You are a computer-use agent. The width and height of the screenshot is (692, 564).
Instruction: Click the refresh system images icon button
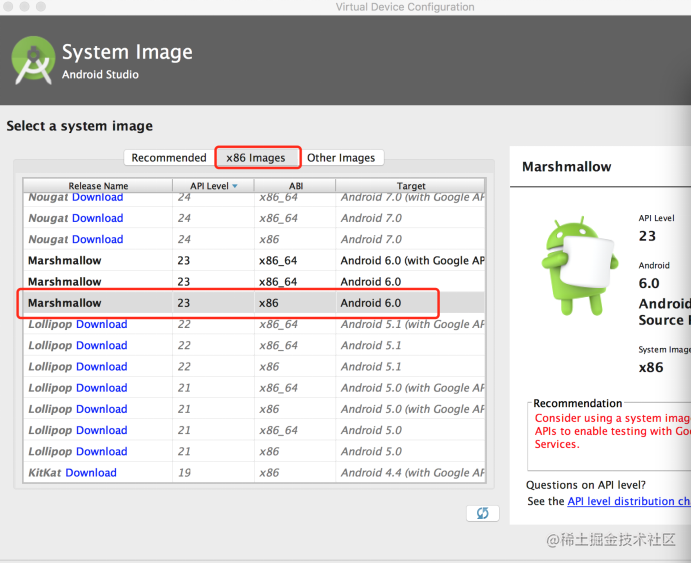pyautogui.click(x=482, y=513)
